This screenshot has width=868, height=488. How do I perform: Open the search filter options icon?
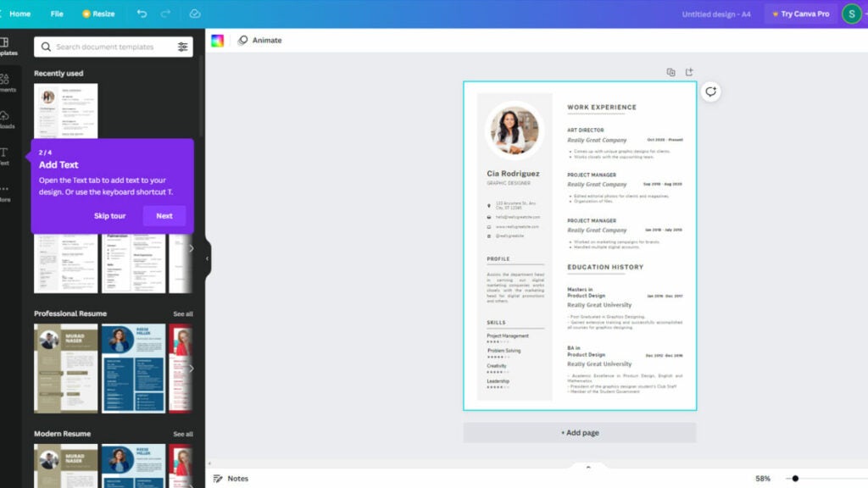coord(183,47)
